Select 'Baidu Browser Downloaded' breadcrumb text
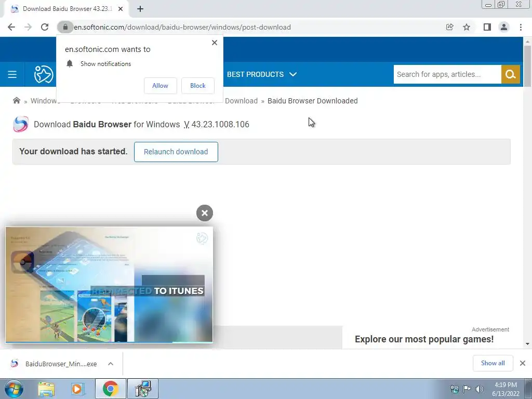The width and height of the screenshot is (532, 399). [x=312, y=101]
